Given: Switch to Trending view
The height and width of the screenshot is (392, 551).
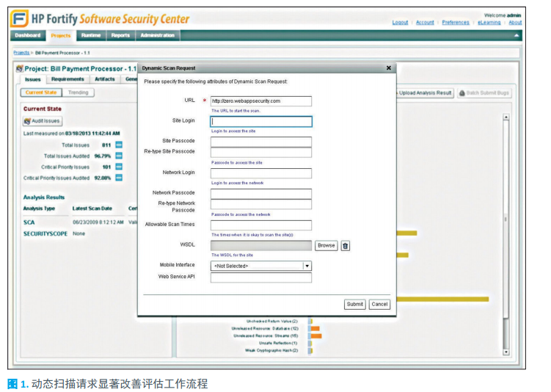Looking at the screenshot, I should click(78, 92).
